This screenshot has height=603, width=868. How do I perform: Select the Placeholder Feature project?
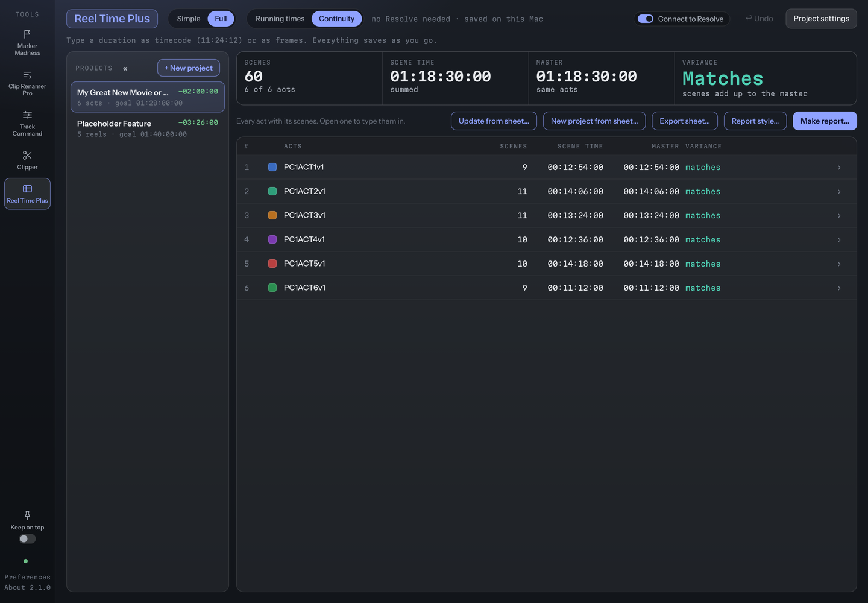(x=148, y=128)
